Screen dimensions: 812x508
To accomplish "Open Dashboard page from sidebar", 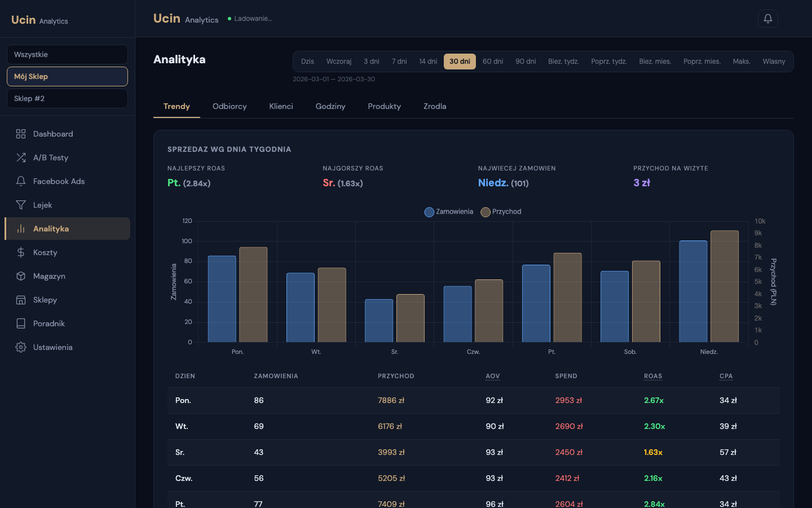I will pos(67,134).
